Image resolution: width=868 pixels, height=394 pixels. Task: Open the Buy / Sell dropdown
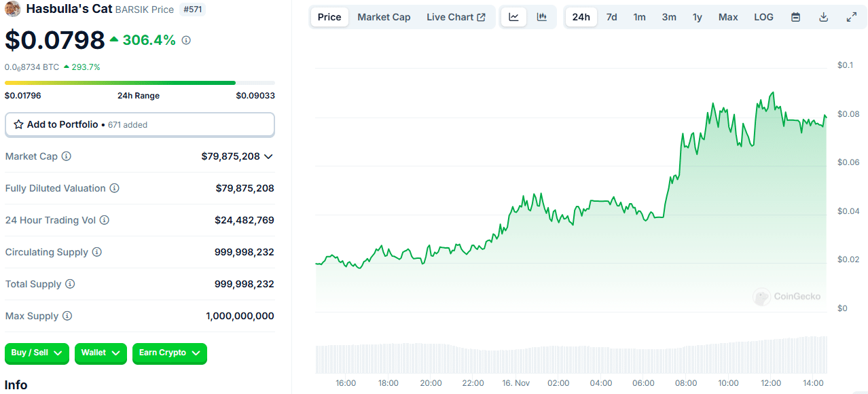(x=37, y=353)
